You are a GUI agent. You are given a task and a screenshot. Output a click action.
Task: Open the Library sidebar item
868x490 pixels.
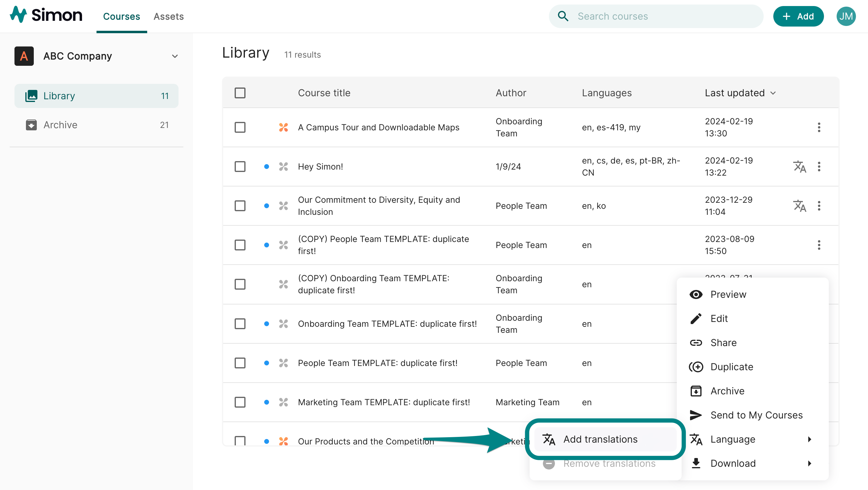(97, 96)
